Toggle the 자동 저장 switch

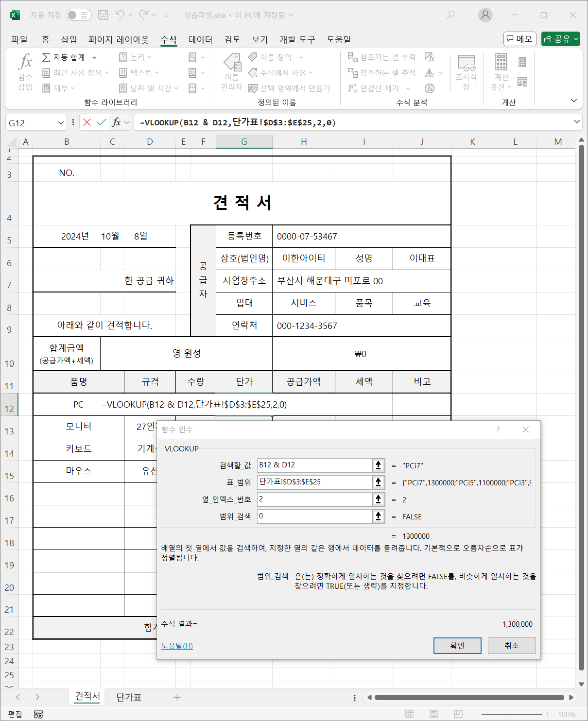79,15
